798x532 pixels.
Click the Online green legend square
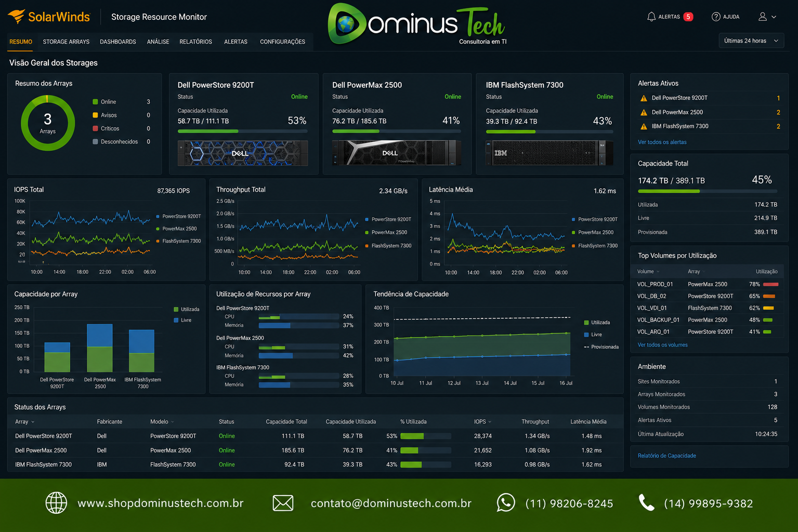click(x=95, y=102)
